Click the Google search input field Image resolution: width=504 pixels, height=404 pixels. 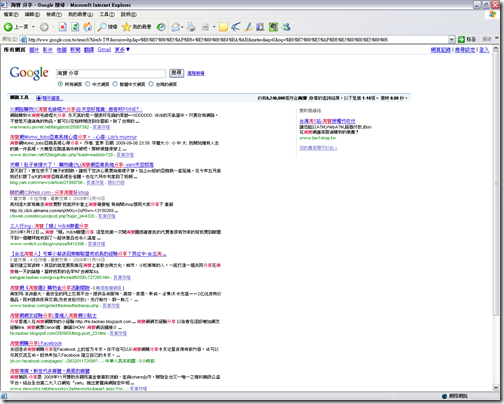click(x=111, y=73)
